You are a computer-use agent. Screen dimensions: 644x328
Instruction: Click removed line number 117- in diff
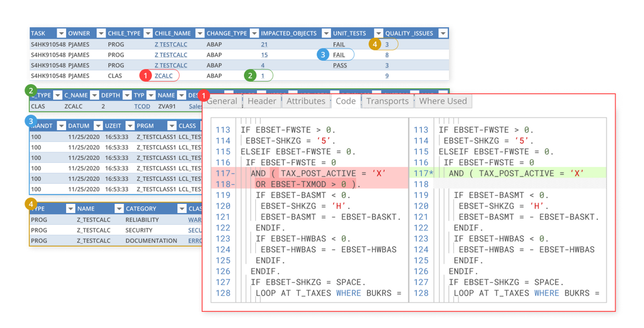pos(225,173)
